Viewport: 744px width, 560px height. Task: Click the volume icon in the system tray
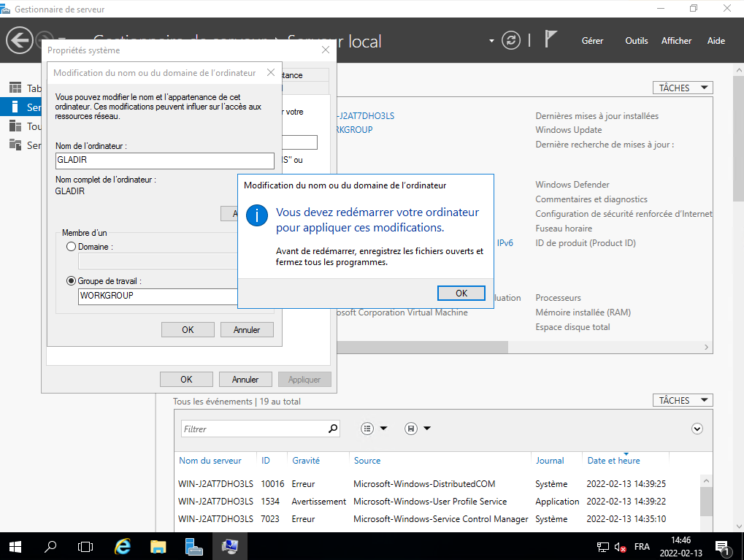(x=621, y=547)
